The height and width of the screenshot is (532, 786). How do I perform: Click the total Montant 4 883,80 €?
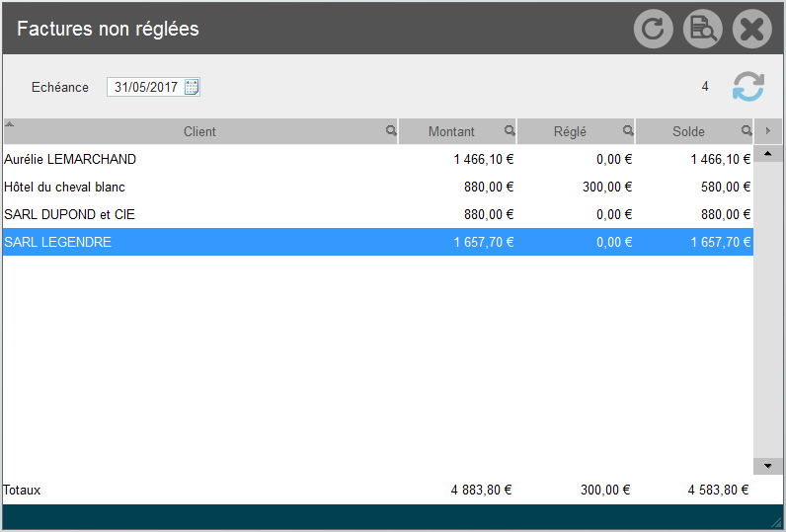(x=481, y=490)
